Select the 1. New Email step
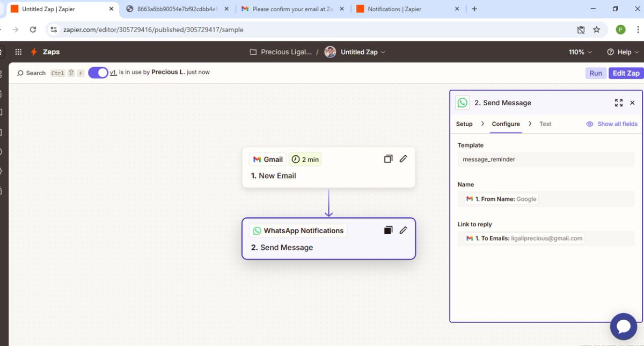The image size is (644, 346). click(x=328, y=168)
